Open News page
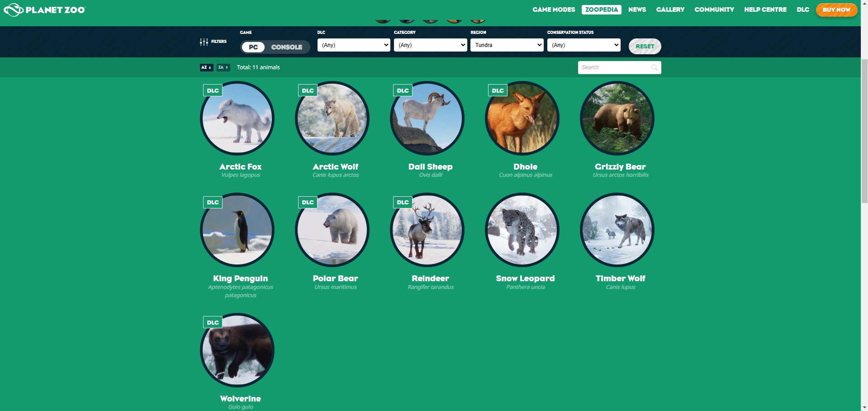Viewport: 868px width, 411px height. tap(637, 9)
